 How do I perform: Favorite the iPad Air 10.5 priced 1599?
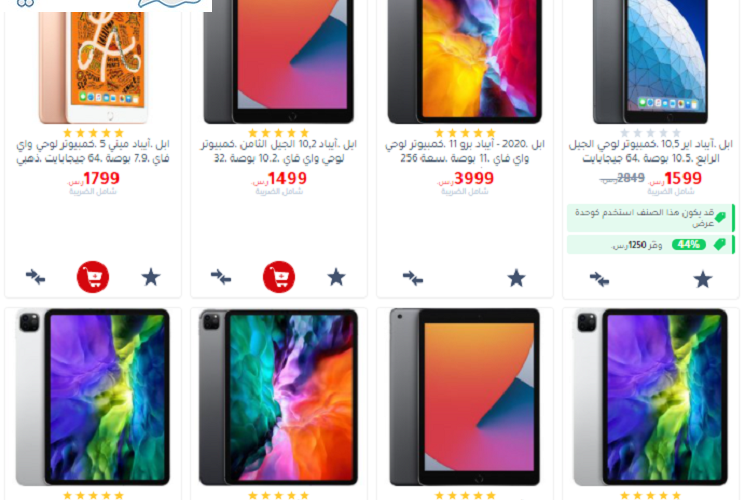click(702, 279)
